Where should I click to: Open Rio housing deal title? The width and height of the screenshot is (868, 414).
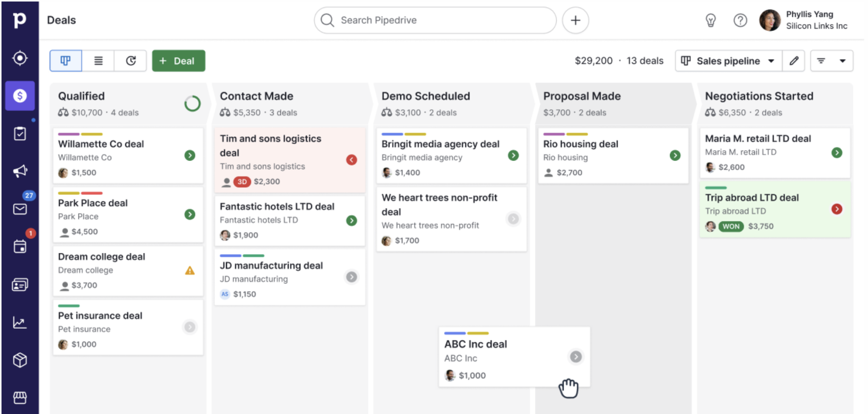[x=581, y=144]
